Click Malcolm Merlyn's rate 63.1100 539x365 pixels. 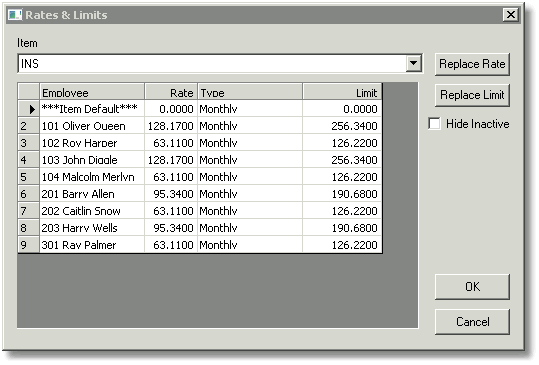171,177
